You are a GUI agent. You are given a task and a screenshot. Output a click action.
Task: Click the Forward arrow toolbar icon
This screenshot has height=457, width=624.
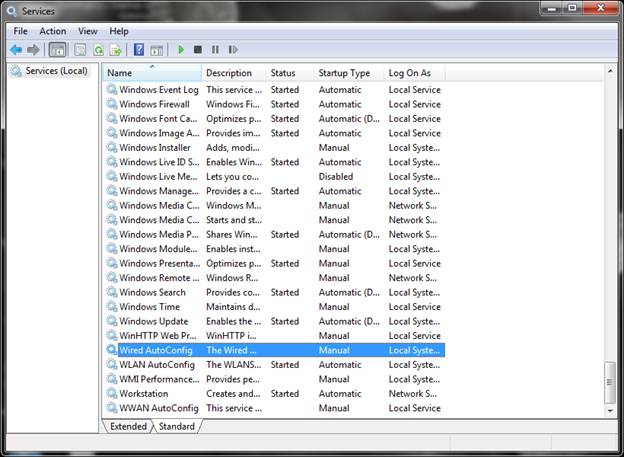tap(33, 50)
